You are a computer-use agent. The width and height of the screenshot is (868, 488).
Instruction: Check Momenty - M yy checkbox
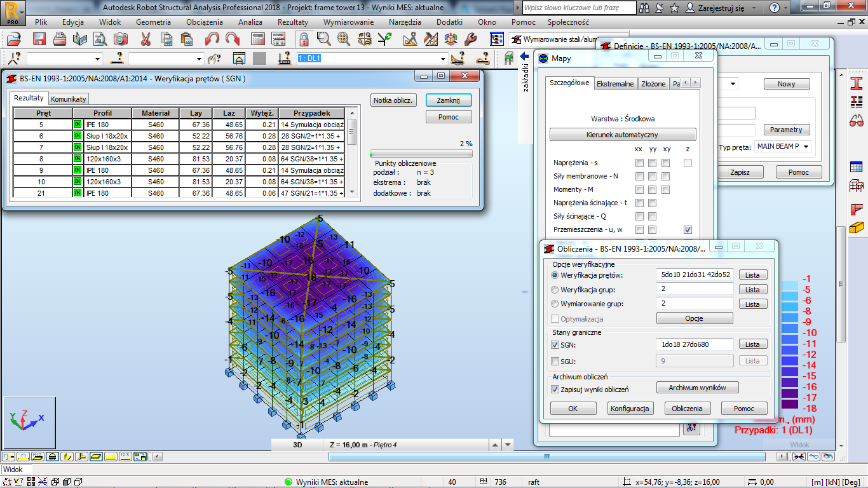(x=653, y=189)
